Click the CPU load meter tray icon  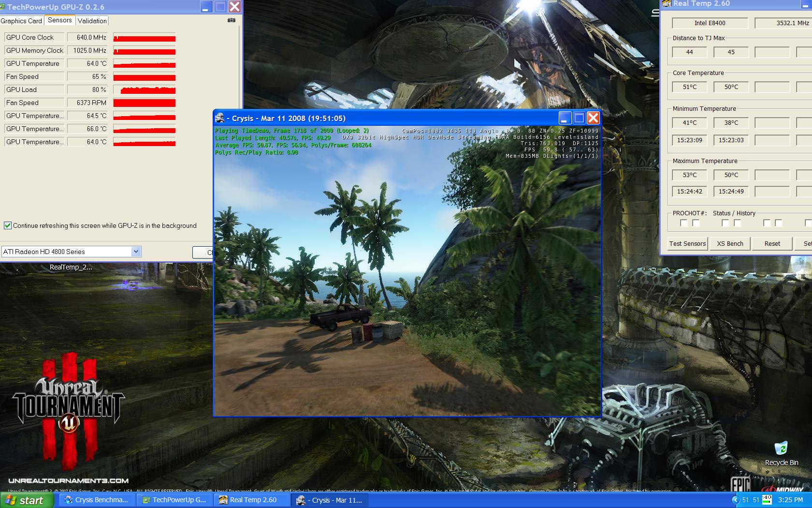(767, 499)
